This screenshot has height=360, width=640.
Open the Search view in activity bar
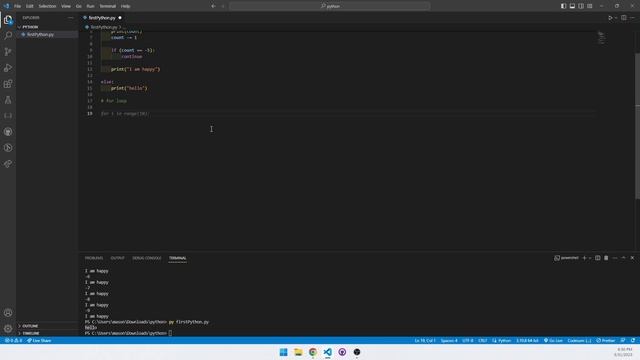(8, 36)
